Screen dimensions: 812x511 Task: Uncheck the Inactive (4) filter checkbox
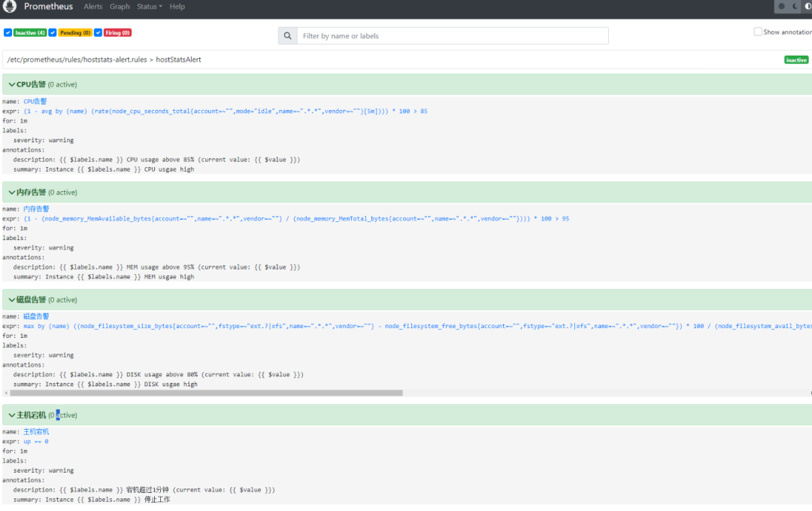9,32
